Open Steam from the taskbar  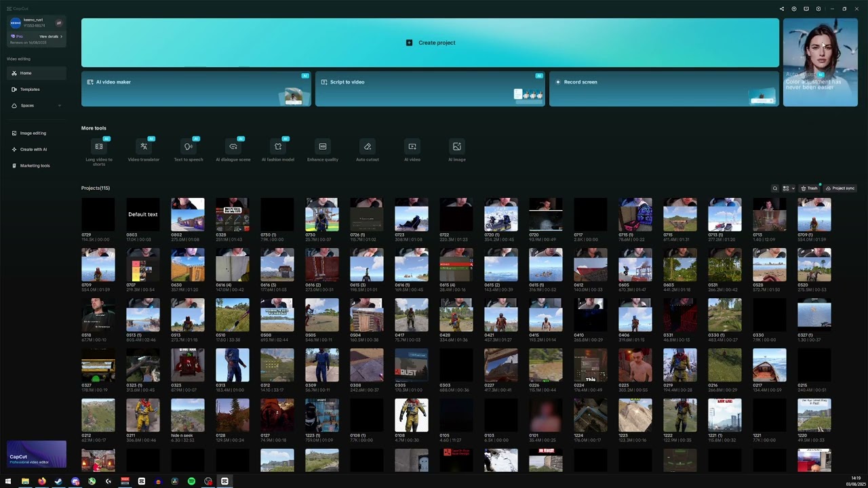[58, 481]
